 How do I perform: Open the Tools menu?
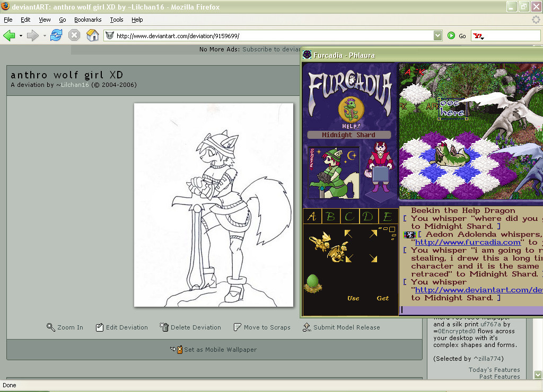click(x=117, y=20)
